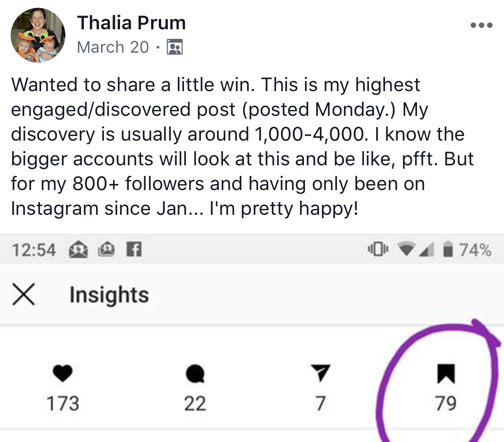
Task: Click the battery 74% indicator
Action: click(x=467, y=250)
